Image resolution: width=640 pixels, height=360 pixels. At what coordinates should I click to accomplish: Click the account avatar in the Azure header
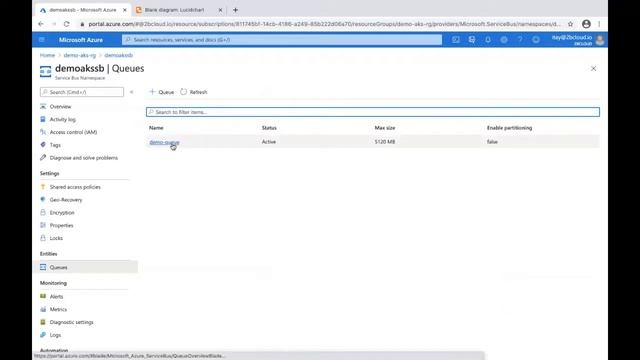600,40
